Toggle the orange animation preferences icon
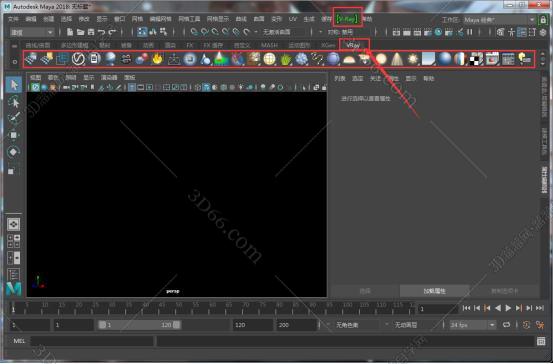The height and width of the screenshot is (364, 553). pos(540,324)
